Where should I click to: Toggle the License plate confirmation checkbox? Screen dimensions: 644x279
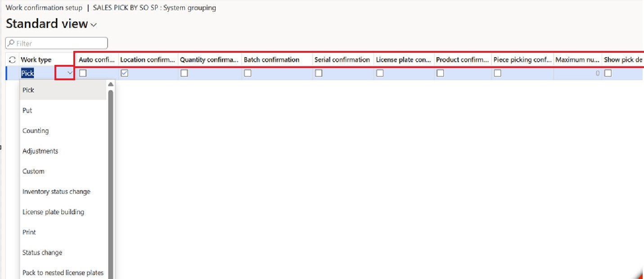[x=380, y=73]
